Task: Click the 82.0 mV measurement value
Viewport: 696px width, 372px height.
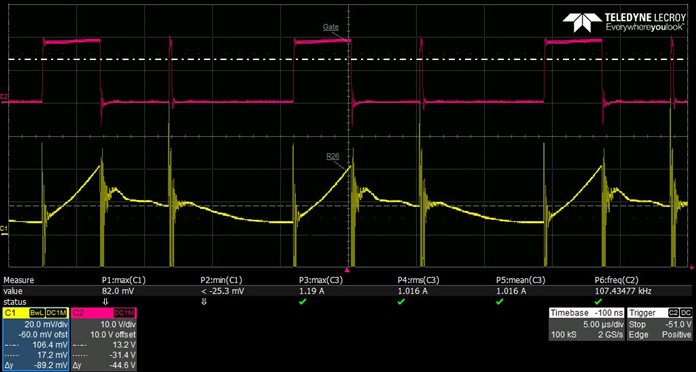Action: pyautogui.click(x=118, y=291)
